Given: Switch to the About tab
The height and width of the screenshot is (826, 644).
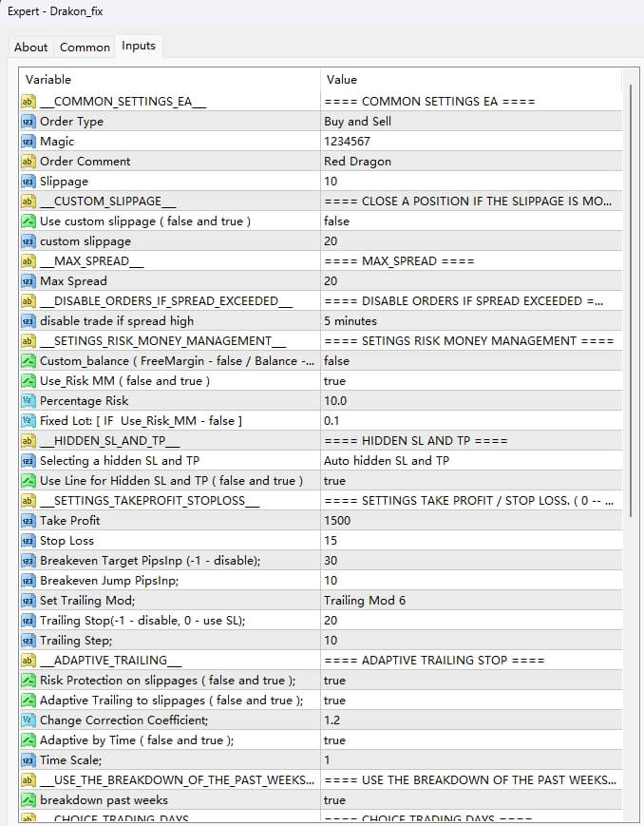Looking at the screenshot, I should (30, 48).
